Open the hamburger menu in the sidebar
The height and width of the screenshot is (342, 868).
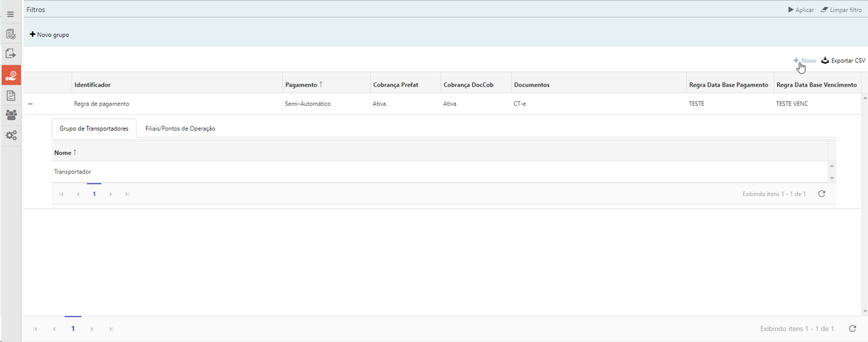[x=11, y=14]
